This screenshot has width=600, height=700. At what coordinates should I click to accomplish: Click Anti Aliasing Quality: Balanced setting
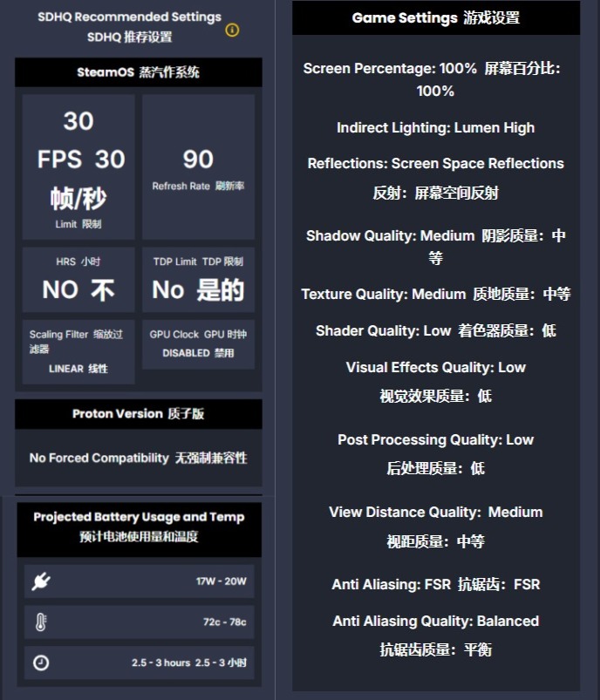point(435,622)
